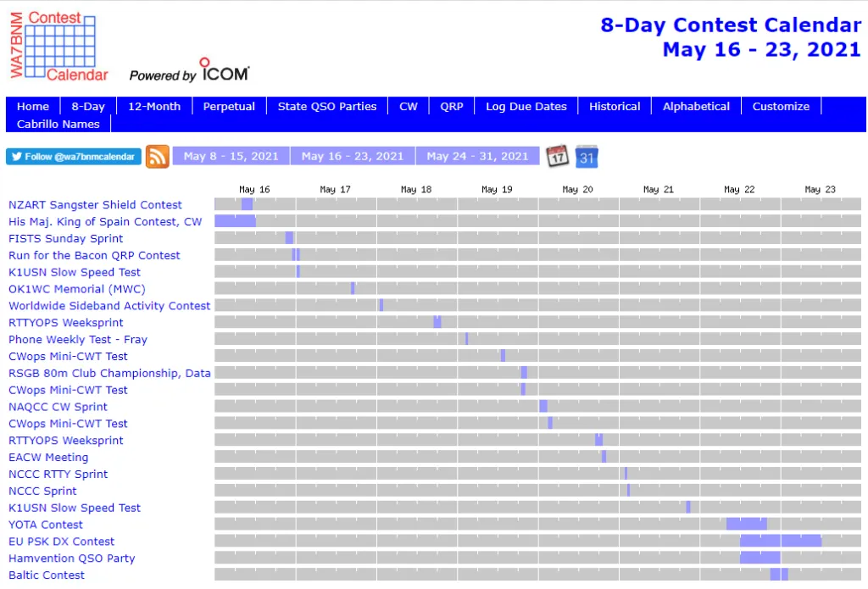Screen dimensions: 868x589
Task: Click Follow @wa7bnmcalendar Twitter button
Action: (x=74, y=157)
